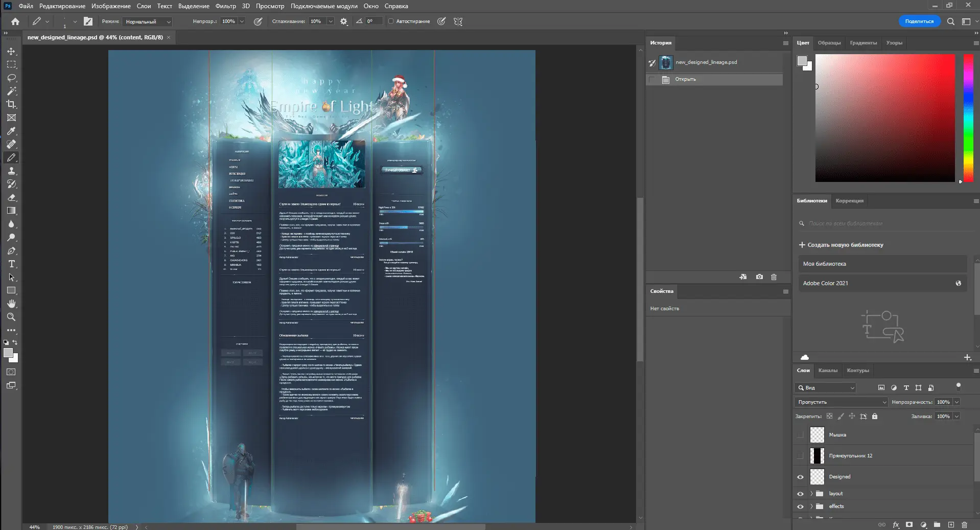980x530 pixels.
Task: Open the Нормальный blend mode dropdown
Action: [148, 21]
